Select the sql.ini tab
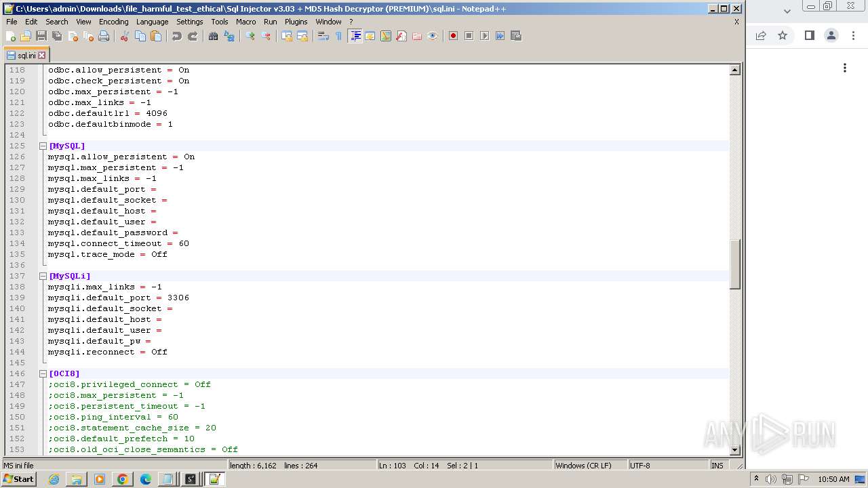The image size is (868, 488). 26,56
